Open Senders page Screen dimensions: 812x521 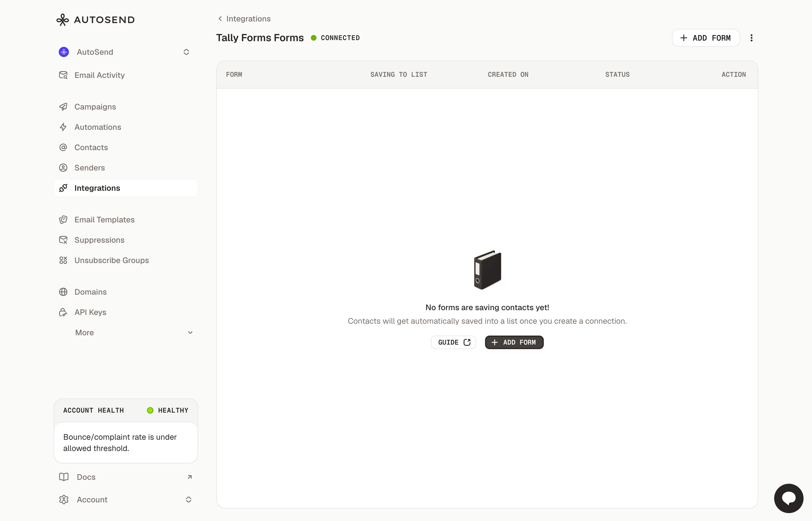(90, 167)
